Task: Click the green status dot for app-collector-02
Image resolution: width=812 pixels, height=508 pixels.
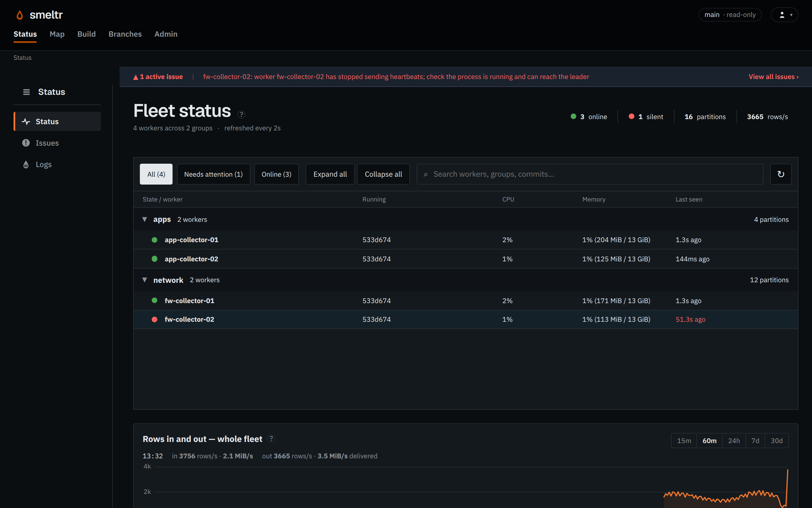Action: coord(155,259)
